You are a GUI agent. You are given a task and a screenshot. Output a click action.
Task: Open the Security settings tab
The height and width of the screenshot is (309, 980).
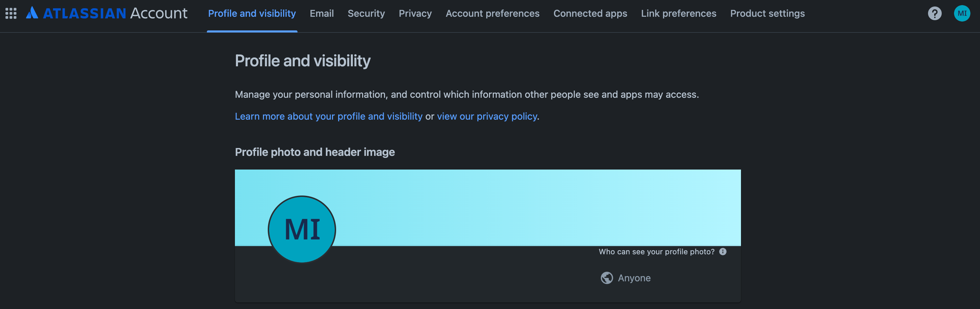366,13
